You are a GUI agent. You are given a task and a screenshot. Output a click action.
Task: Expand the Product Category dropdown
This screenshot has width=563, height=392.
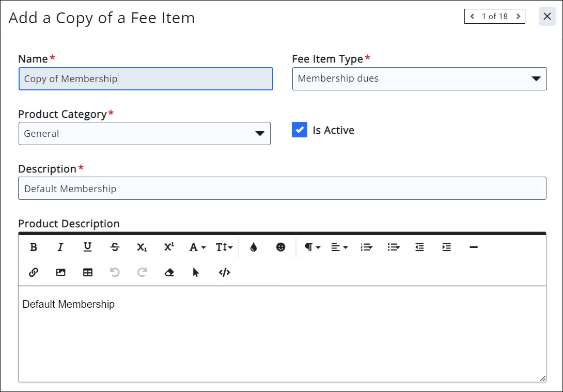144,133
